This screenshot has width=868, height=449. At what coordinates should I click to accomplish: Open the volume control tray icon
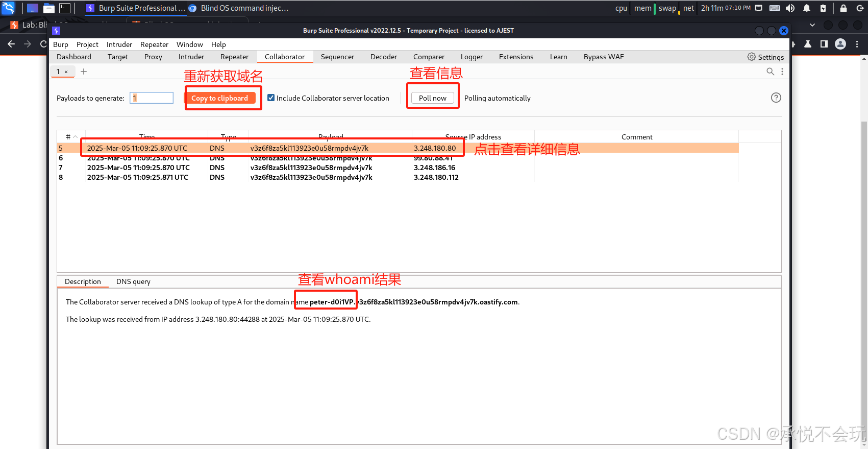790,8
